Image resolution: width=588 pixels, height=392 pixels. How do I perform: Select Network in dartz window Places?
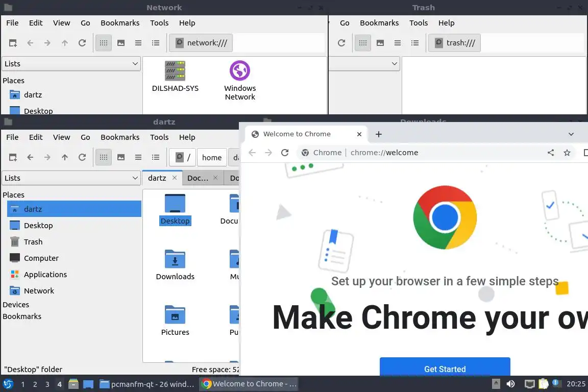coord(74,291)
